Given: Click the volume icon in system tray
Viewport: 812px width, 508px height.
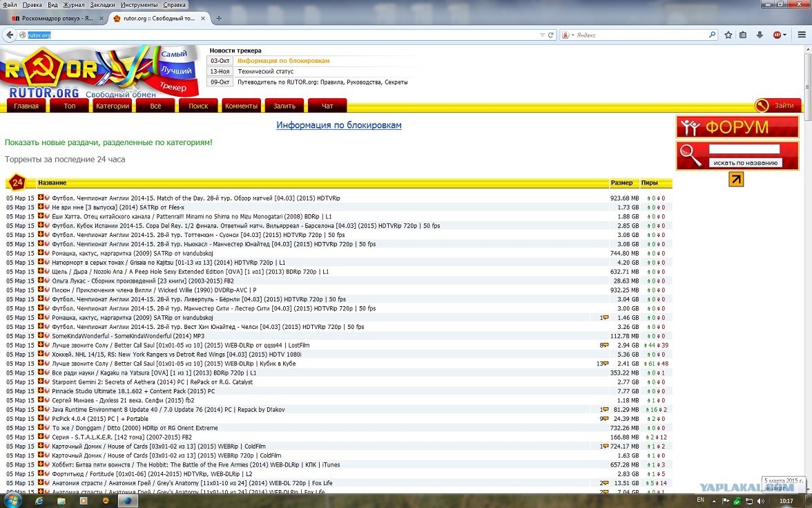Looking at the screenshot, I should (760, 500).
